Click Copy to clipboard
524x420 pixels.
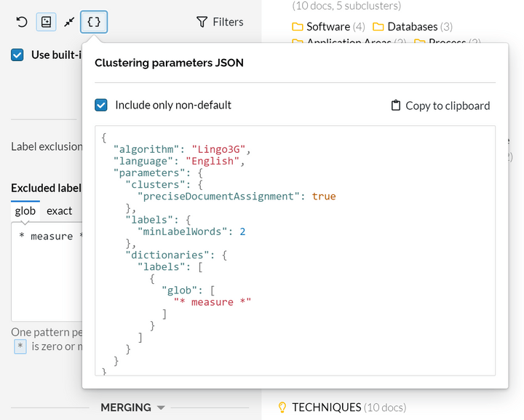tap(440, 106)
